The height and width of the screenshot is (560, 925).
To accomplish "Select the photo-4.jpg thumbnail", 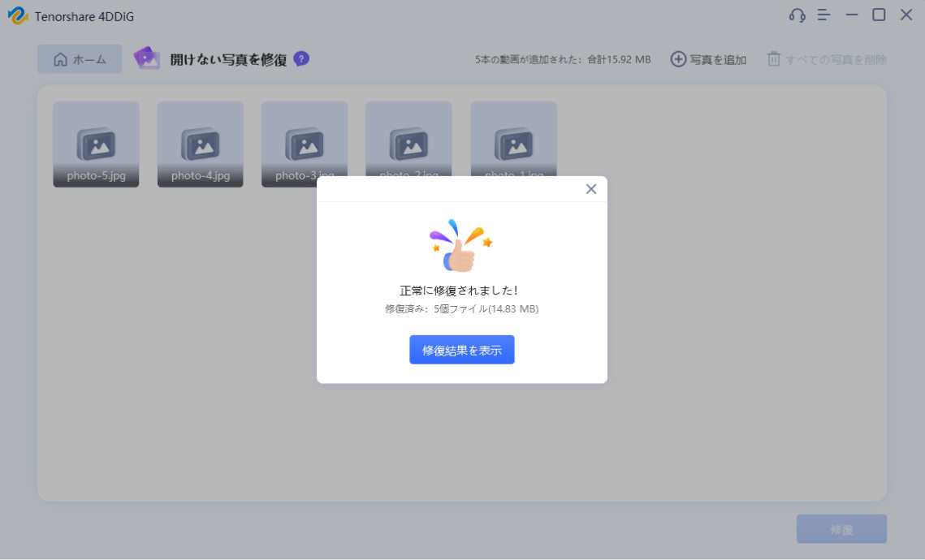I will coord(200,144).
